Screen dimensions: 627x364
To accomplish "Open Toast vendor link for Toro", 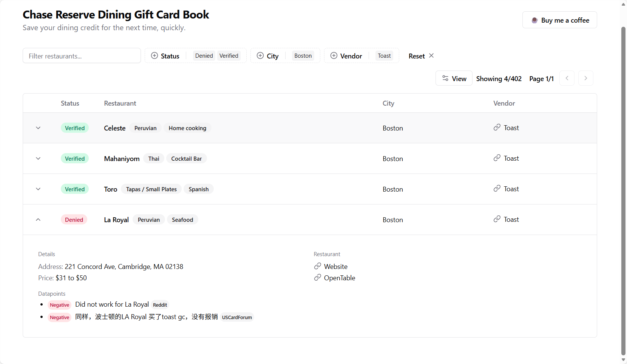I will coord(511,189).
